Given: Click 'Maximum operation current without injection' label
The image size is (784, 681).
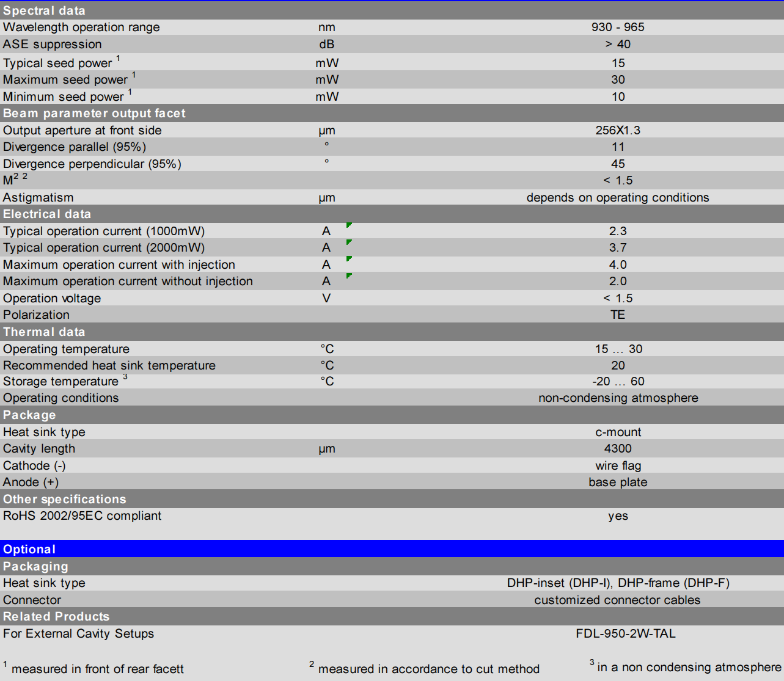Looking at the screenshot, I should point(128,282).
